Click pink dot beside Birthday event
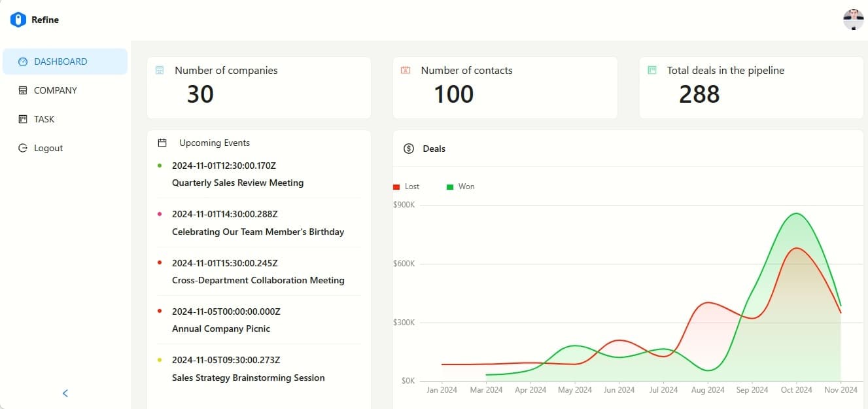The image size is (868, 409). pos(160,214)
